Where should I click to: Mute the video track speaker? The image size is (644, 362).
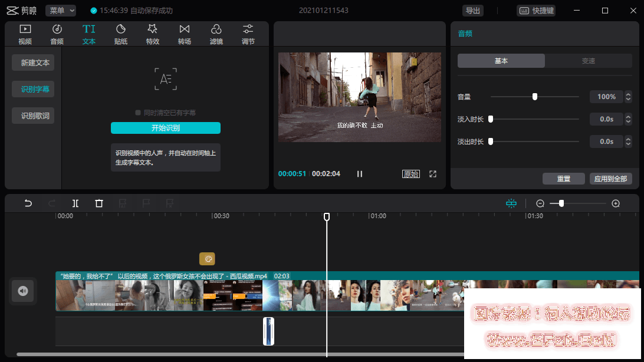(22, 291)
